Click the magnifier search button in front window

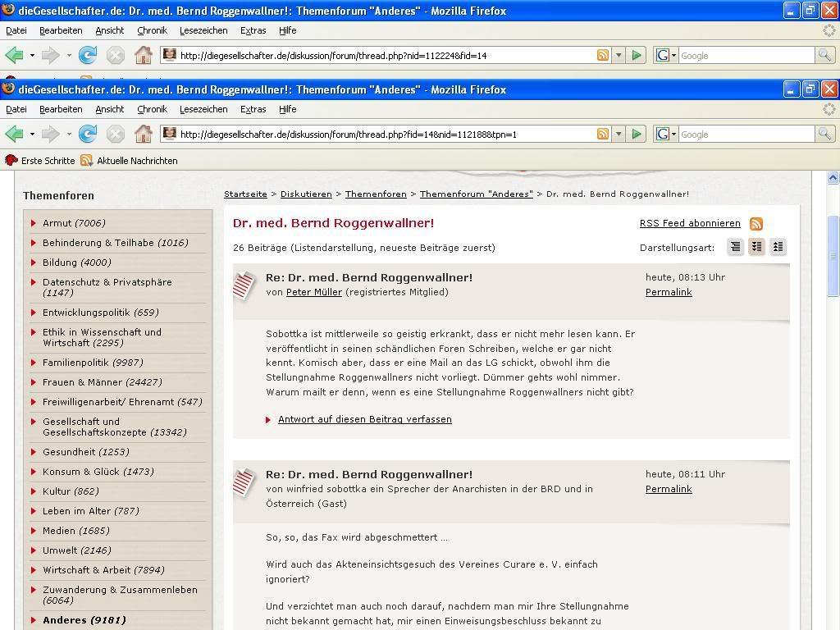click(x=824, y=134)
